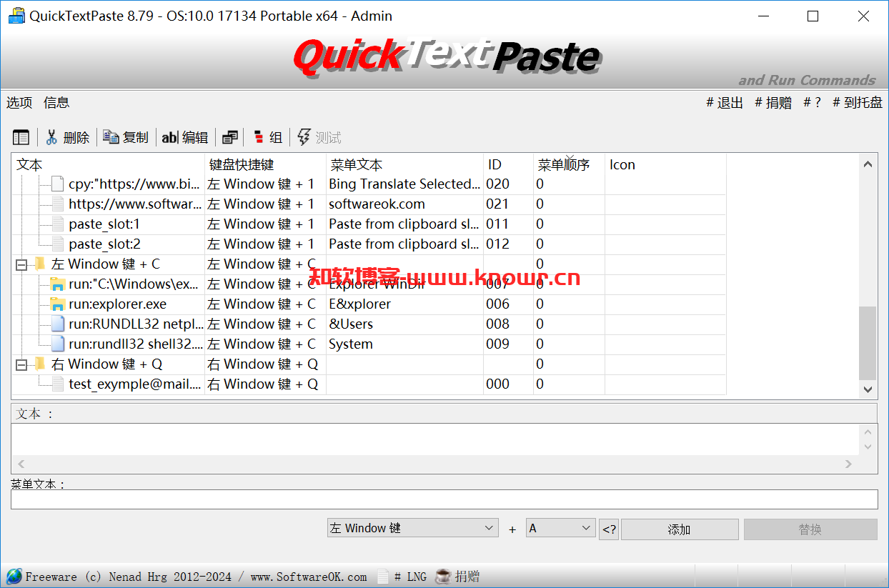This screenshot has height=588, width=889.
Task: Select the System menu text cell
Action: 404,344
